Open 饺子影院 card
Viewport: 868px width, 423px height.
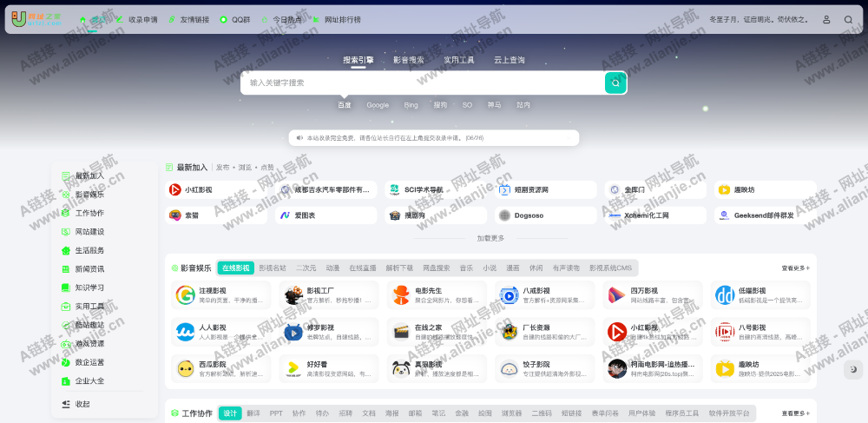(x=545, y=369)
